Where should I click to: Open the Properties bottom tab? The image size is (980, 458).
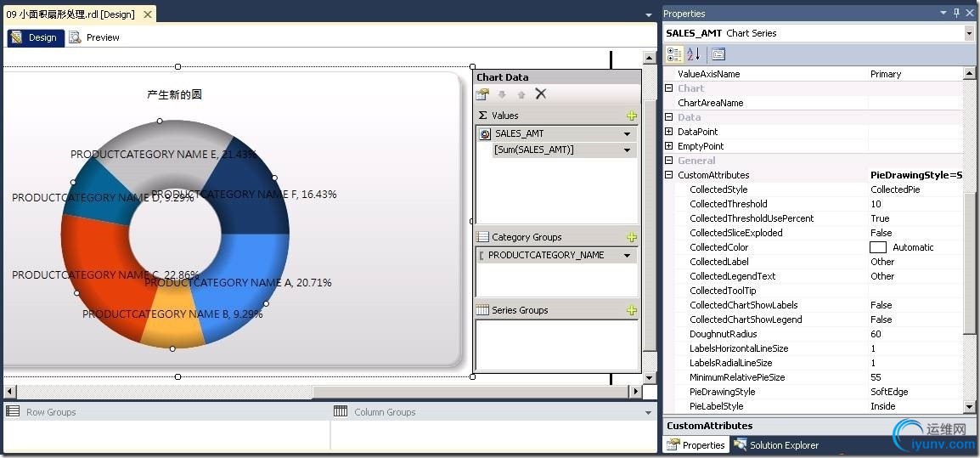[696, 445]
